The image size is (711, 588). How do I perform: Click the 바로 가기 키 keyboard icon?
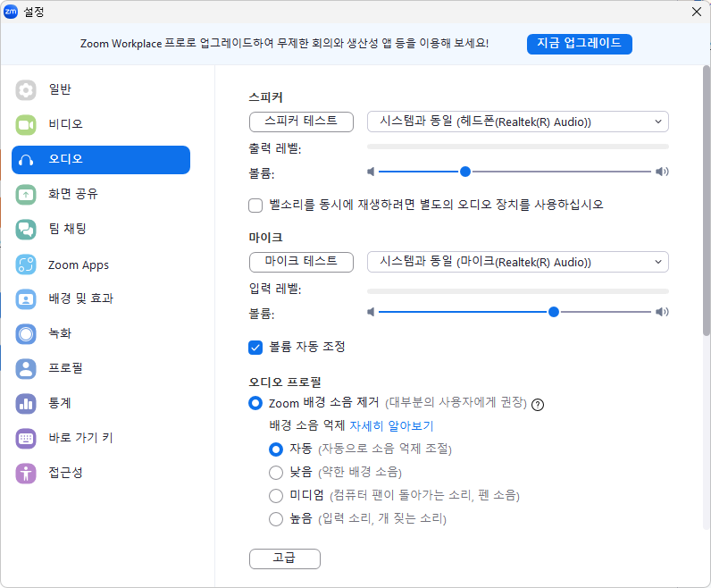pos(26,438)
